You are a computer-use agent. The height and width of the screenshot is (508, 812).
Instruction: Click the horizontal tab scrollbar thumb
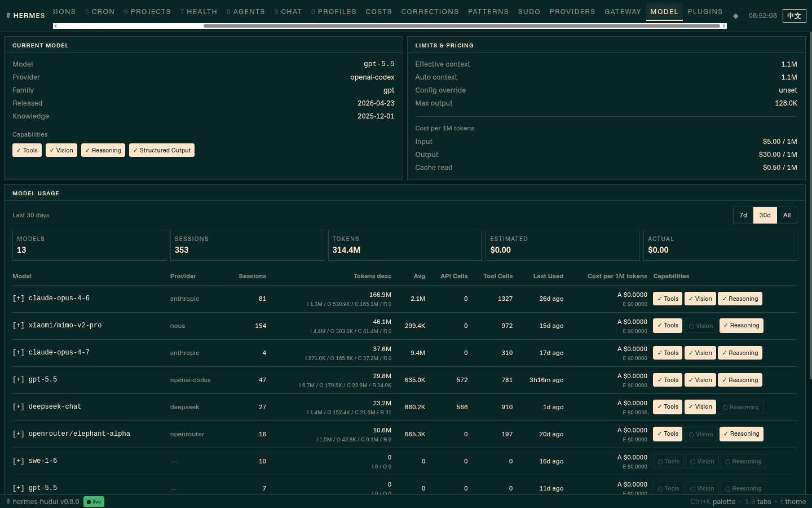click(462, 26)
